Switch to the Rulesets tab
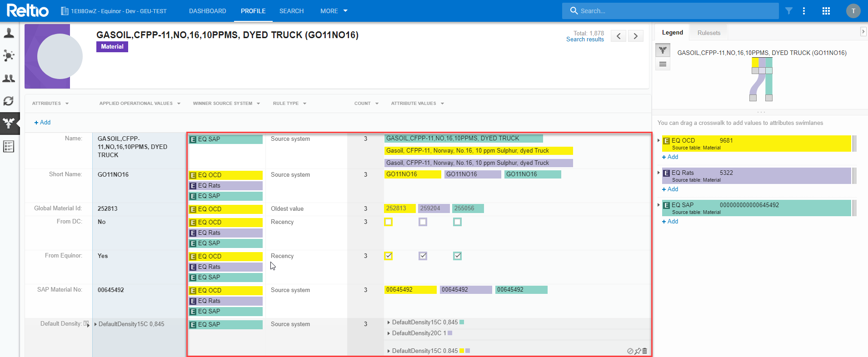The width and height of the screenshot is (868, 357). 709,33
